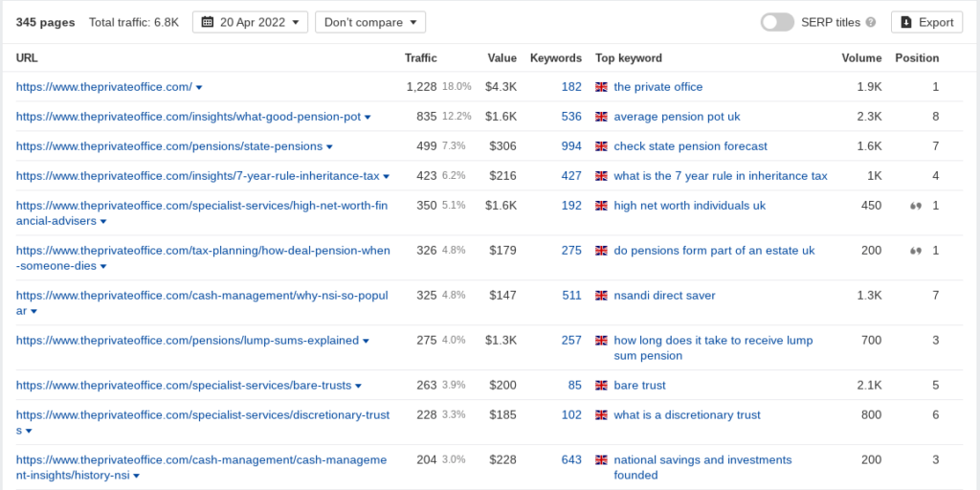Expand arrow beside history-nsi URL

(136, 477)
